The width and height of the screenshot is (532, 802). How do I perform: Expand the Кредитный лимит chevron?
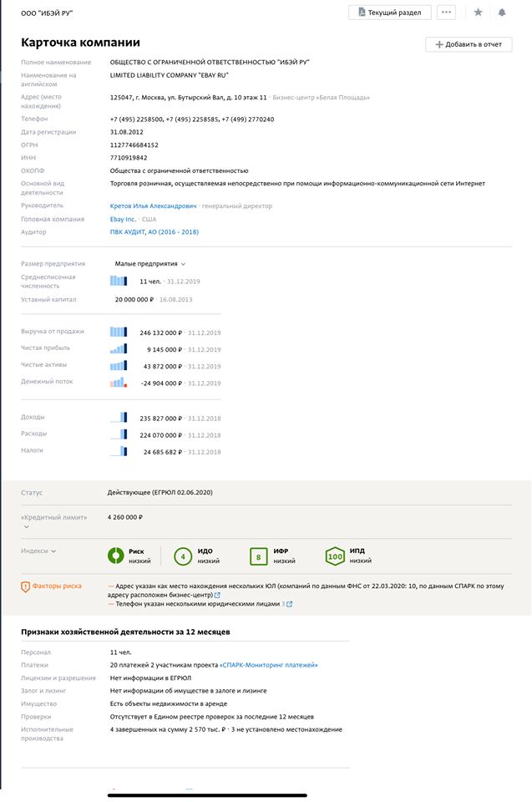tap(26, 527)
